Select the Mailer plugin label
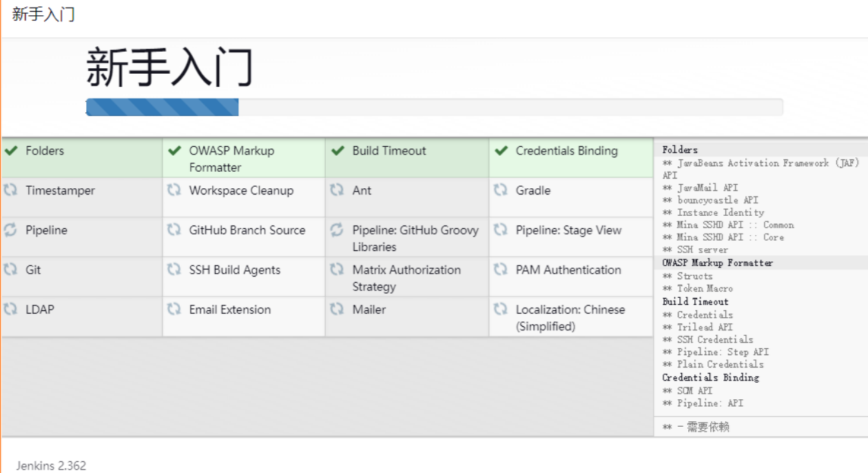 [369, 310]
